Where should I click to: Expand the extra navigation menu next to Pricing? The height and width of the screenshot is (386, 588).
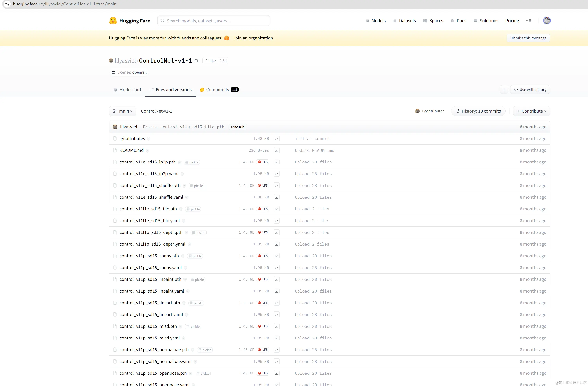(x=529, y=21)
